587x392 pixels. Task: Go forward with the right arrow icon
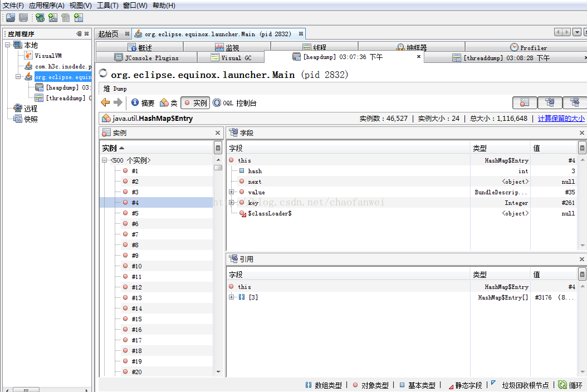tap(118, 102)
